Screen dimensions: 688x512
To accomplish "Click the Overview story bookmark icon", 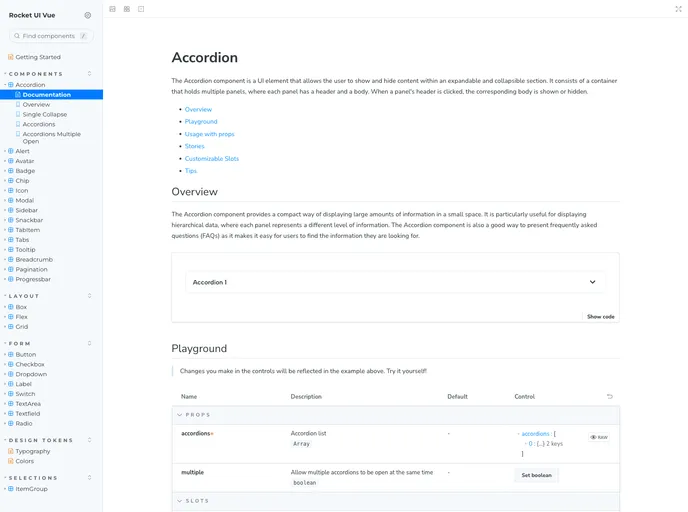I will coord(18,104).
